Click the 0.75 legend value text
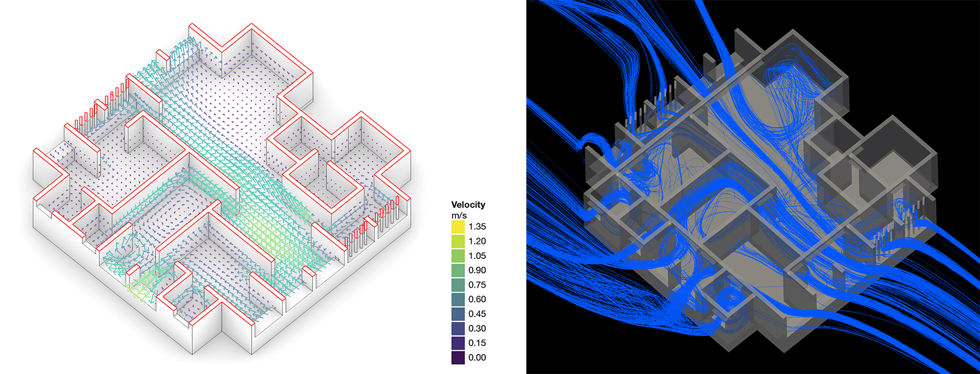The height and width of the screenshot is (374, 980). 477,285
